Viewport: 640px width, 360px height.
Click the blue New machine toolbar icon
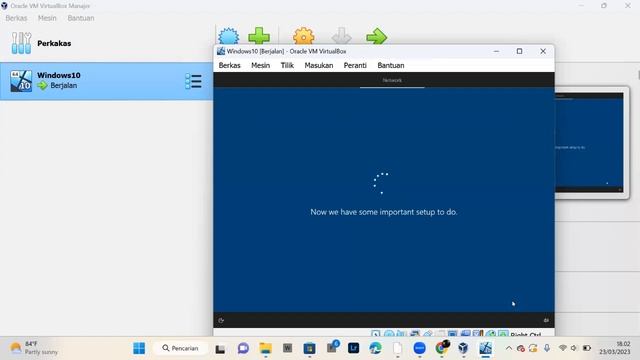tap(229, 36)
